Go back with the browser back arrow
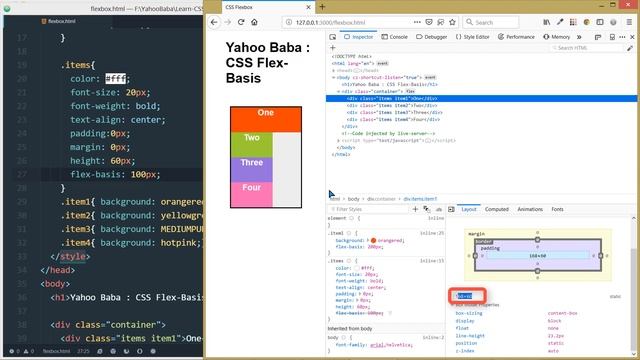The height and width of the screenshot is (360, 640). tap(214, 22)
